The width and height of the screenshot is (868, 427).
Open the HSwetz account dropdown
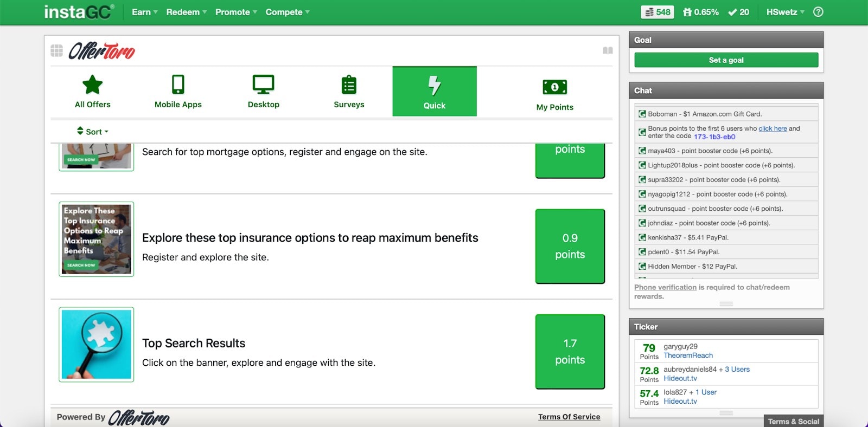tap(785, 12)
